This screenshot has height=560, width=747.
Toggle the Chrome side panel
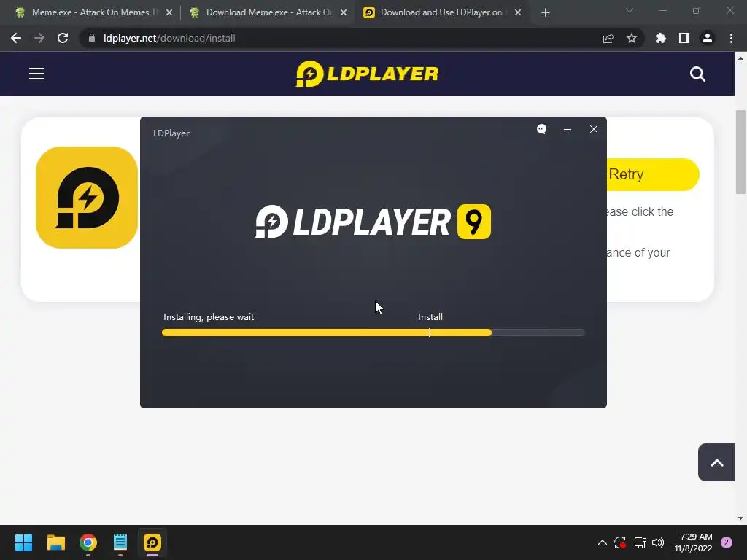click(x=684, y=38)
